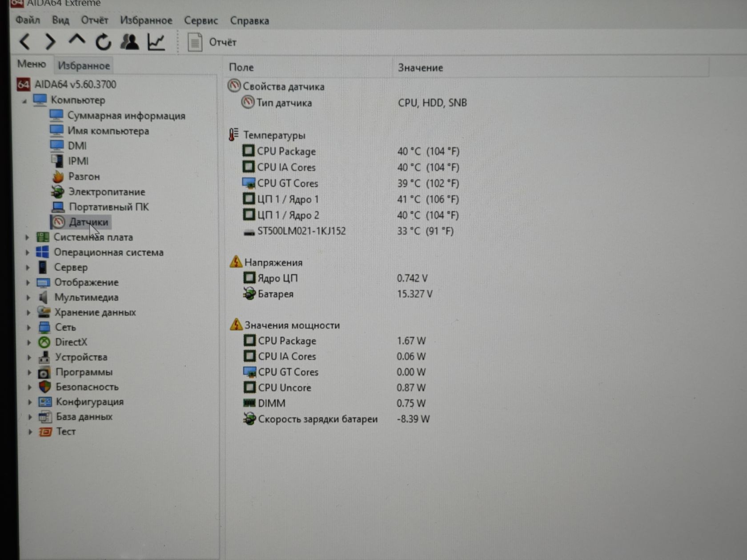Screen dimensions: 747x560
Task: Go forward with the right arrow toolbar icon
Action: [51, 42]
